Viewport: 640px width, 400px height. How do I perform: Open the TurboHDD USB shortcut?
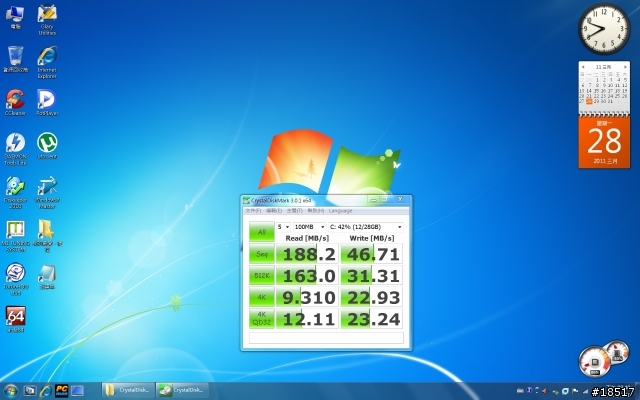[16, 279]
